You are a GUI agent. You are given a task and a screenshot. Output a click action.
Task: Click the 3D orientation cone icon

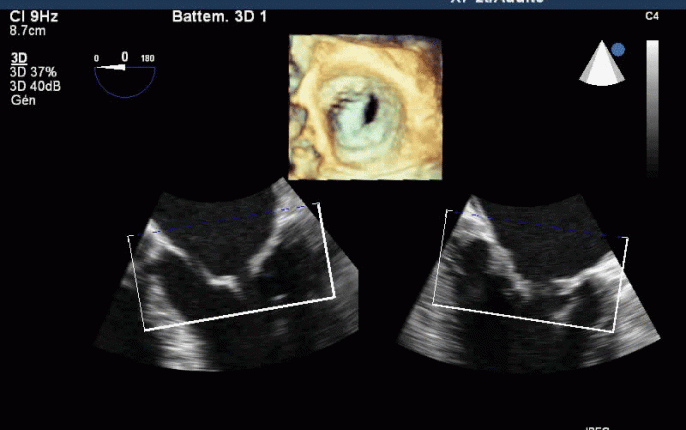602,63
